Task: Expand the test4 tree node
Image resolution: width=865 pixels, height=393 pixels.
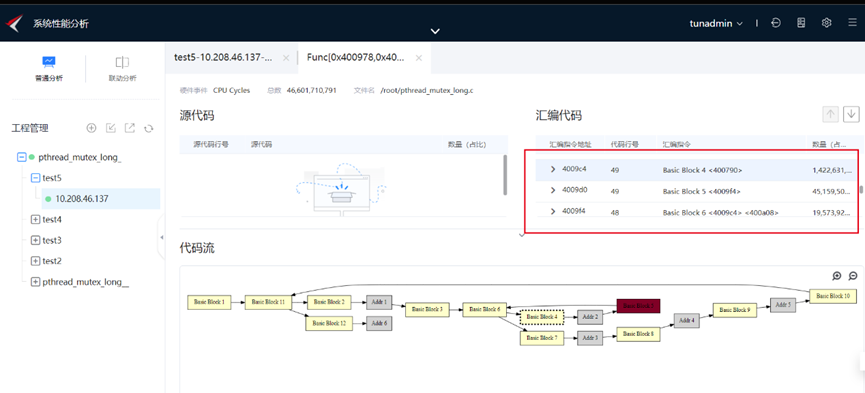Action: 35,219
